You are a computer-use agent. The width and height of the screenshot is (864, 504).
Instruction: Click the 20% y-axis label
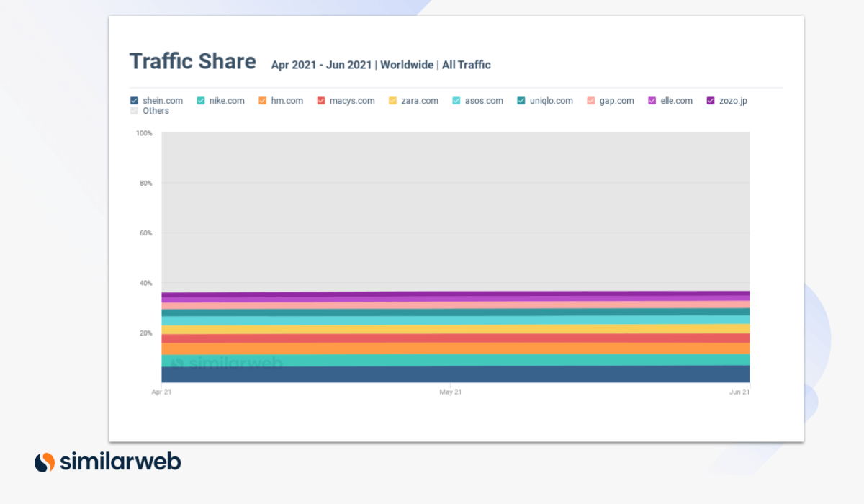(x=146, y=333)
